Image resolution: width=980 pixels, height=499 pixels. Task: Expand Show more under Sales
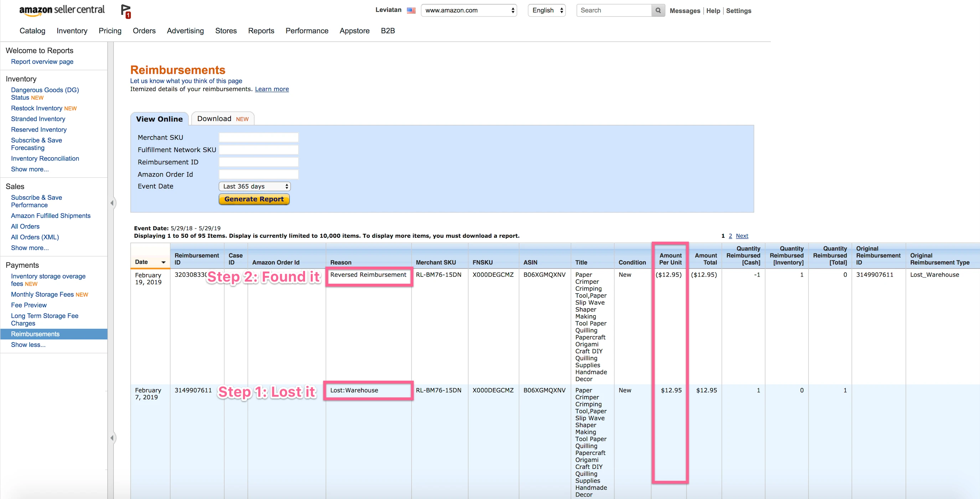(x=30, y=248)
